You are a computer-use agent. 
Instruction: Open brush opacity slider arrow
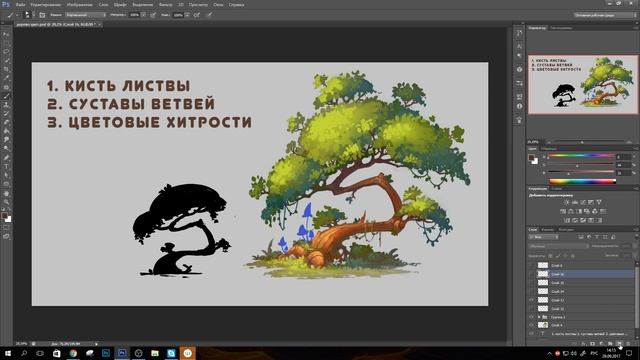[144, 15]
